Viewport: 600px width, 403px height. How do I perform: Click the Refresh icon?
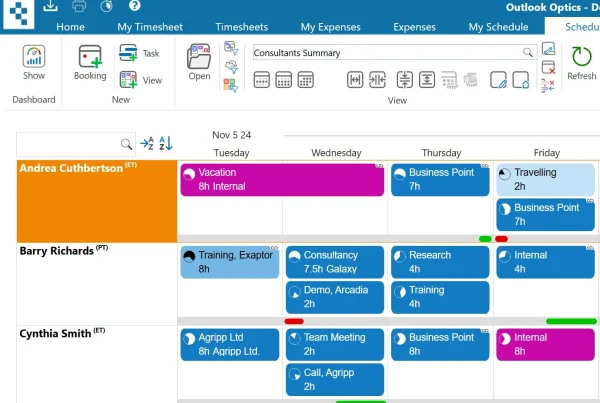click(x=582, y=57)
